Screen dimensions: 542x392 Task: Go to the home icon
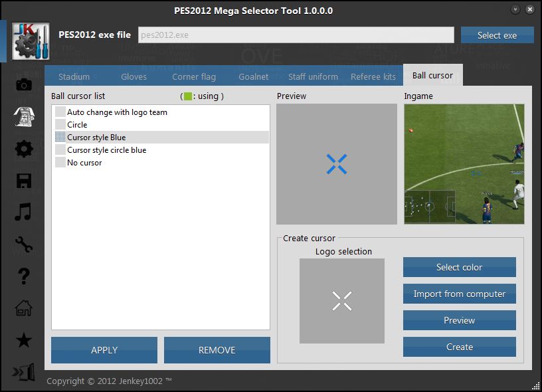pyautogui.click(x=24, y=308)
